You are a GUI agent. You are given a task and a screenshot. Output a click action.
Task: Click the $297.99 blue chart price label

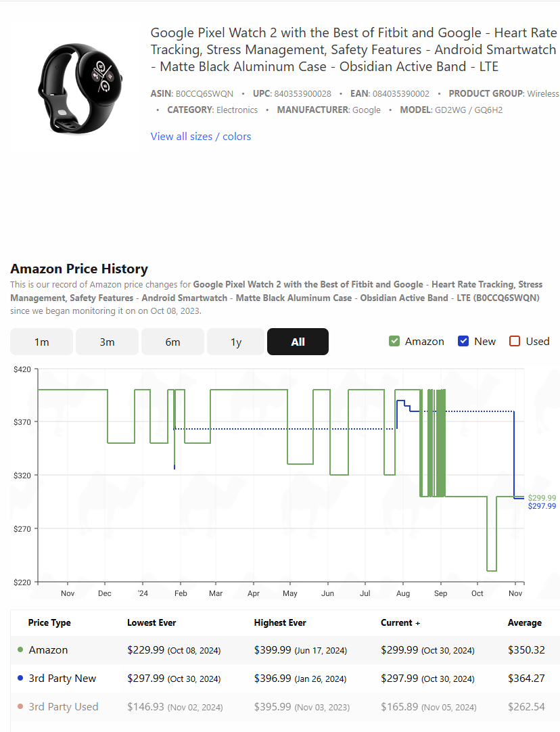542,506
